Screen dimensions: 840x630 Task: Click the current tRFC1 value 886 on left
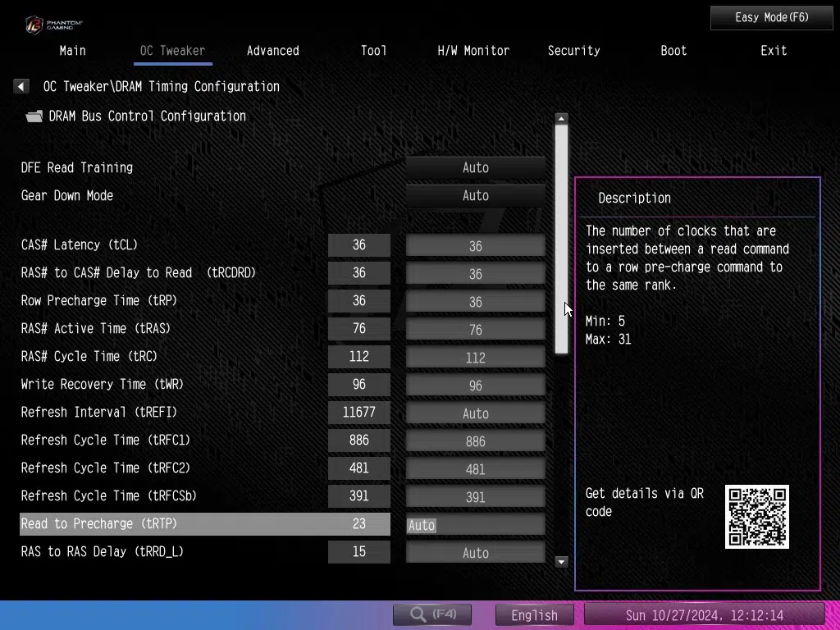click(359, 440)
